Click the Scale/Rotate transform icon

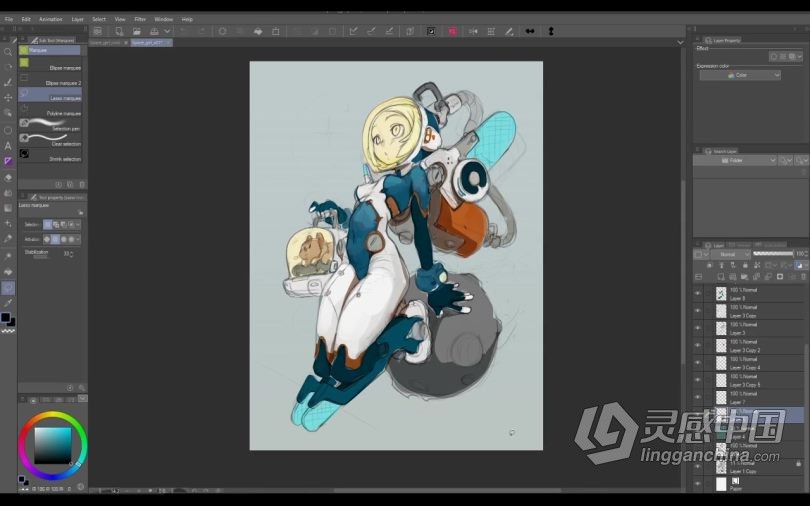click(276, 31)
